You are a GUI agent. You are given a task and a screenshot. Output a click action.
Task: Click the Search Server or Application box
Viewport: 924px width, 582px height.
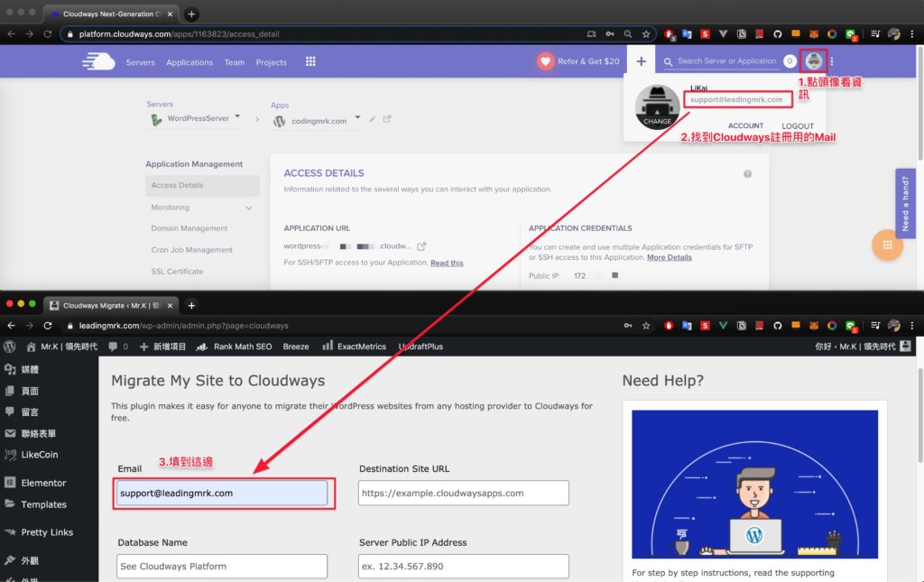[x=726, y=60]
